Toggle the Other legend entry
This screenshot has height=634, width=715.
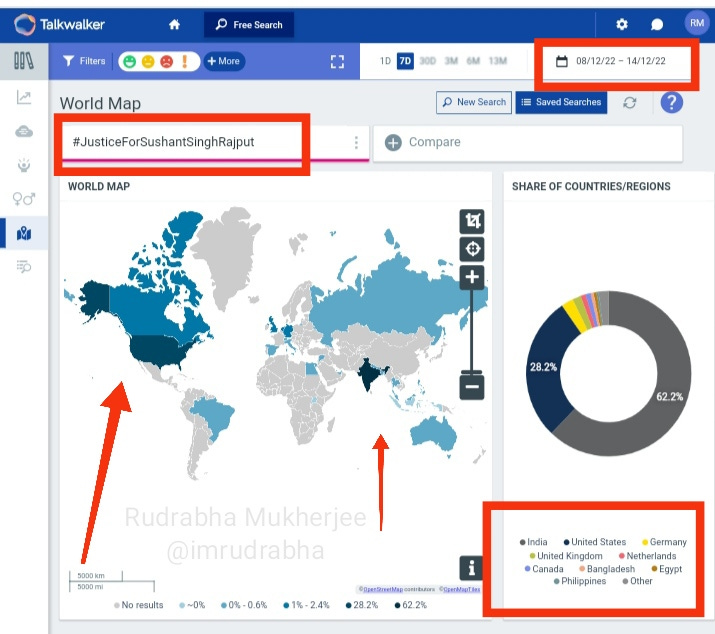637,581
